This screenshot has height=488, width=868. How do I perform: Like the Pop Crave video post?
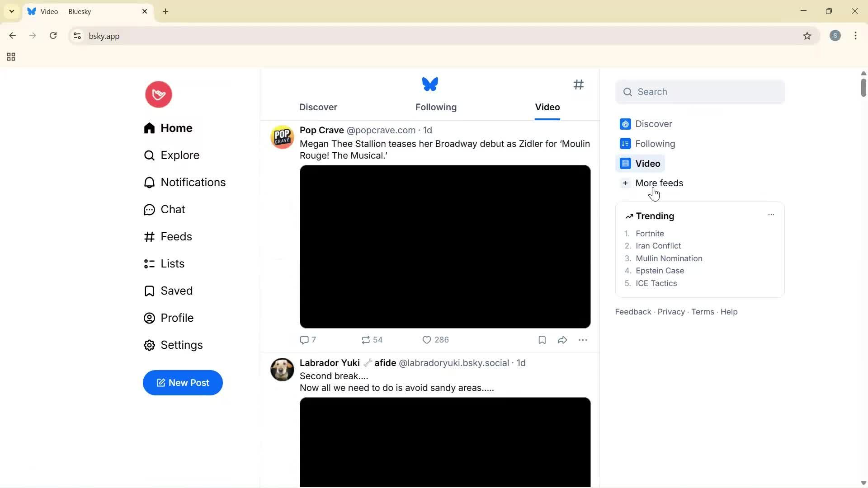[428, 340]
